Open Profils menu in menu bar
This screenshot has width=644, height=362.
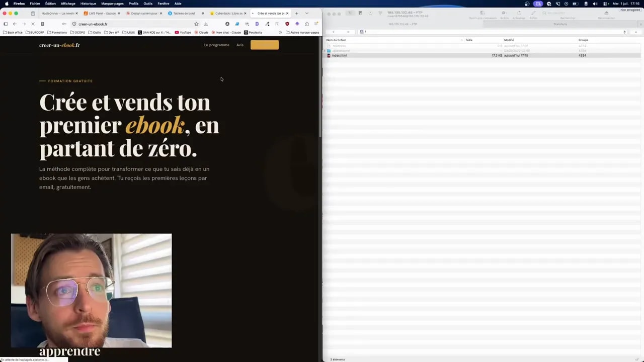[133, 4]
